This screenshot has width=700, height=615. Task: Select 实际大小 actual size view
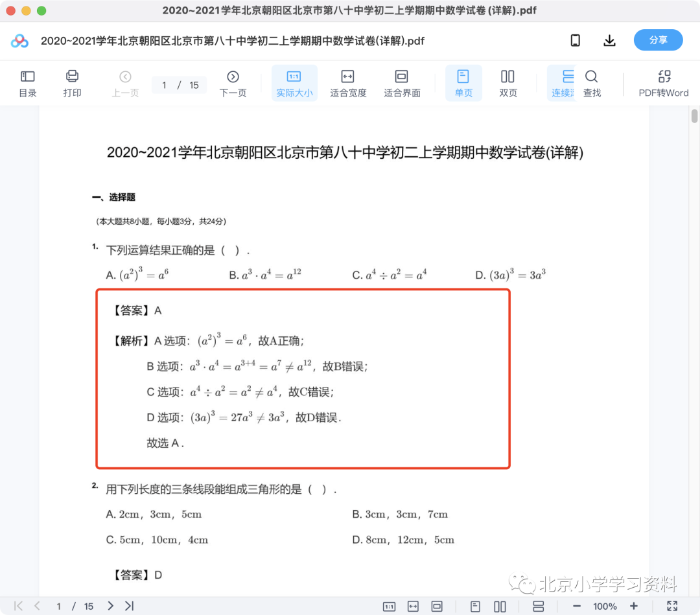(294, 84)
